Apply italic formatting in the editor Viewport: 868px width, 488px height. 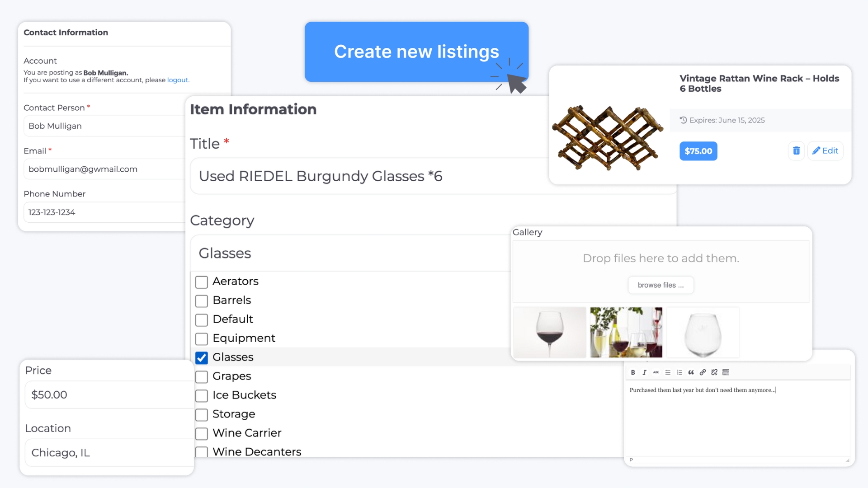[x=644, y=372]
